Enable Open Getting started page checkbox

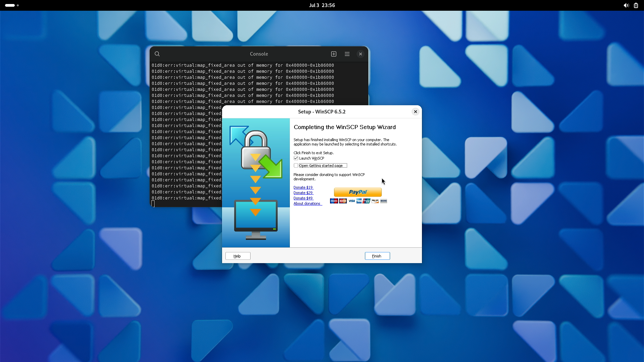coord(296,166)
